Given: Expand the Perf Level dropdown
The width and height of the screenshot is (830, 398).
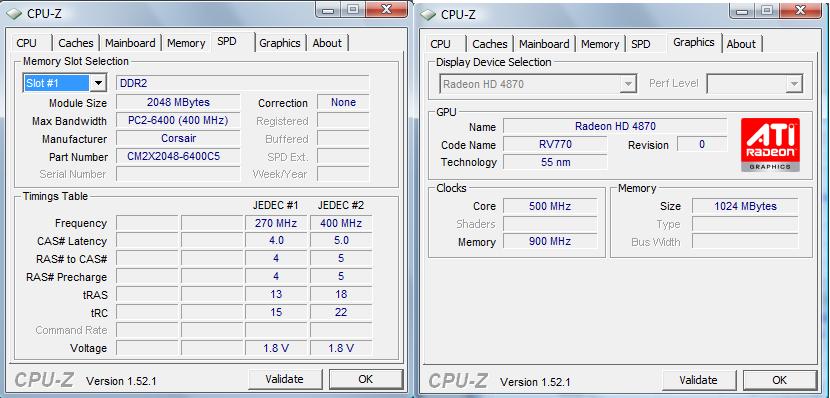Looking at the screenshot, I should (x=794, y=84).
